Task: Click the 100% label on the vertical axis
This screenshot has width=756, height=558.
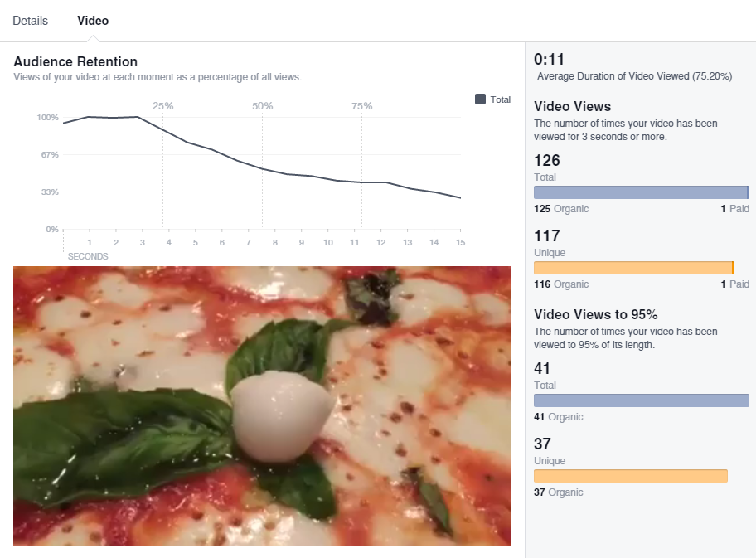Action: pos(48,118)
